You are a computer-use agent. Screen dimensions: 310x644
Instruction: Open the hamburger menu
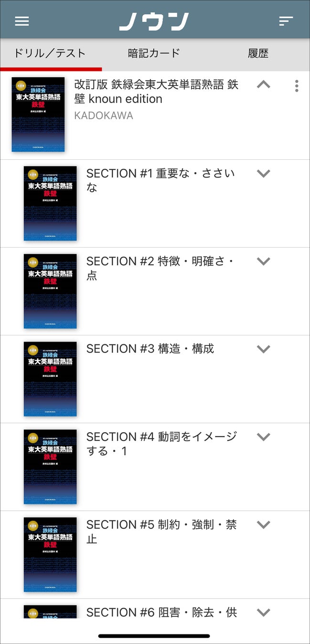(x=22, y=21)
